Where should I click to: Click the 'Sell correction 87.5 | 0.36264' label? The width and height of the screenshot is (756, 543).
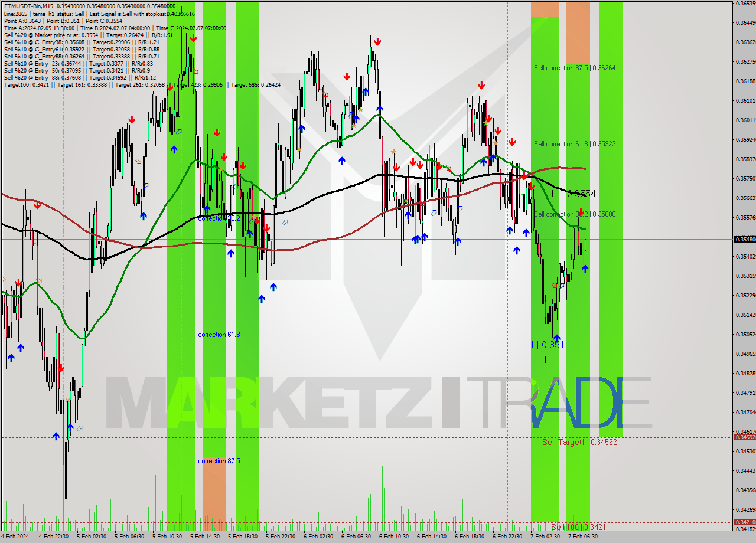[x=575, y=68]
